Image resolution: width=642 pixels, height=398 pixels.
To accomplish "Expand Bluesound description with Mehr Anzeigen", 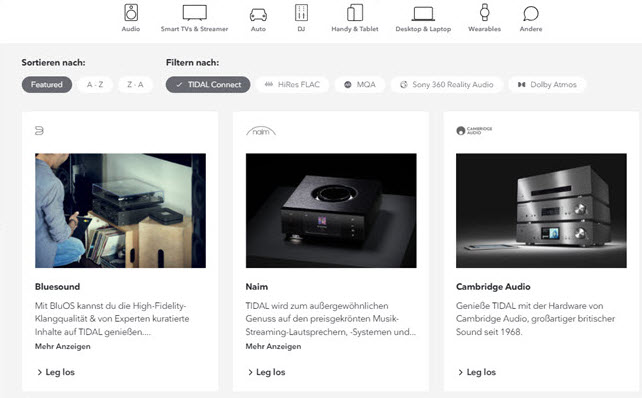I will (x=63, y=346).
